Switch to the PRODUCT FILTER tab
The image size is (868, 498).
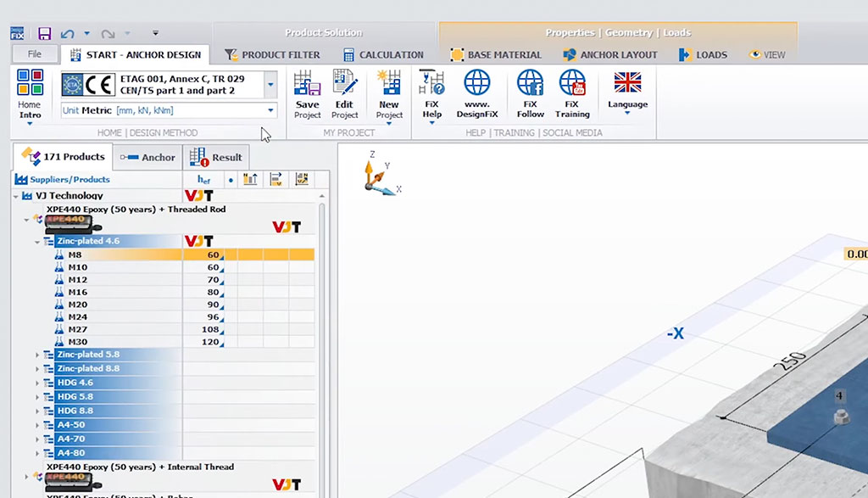tap(272, 55)
